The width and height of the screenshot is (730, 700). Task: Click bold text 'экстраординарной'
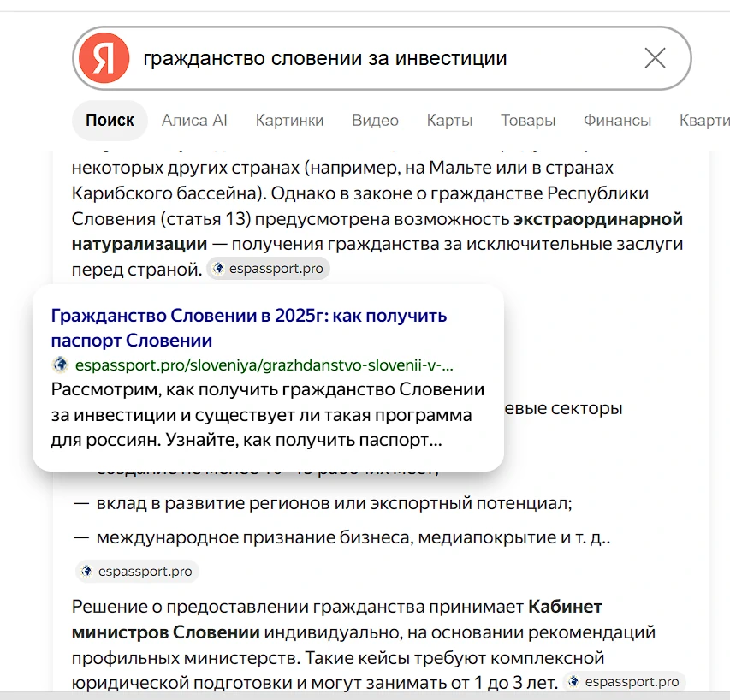598,219
